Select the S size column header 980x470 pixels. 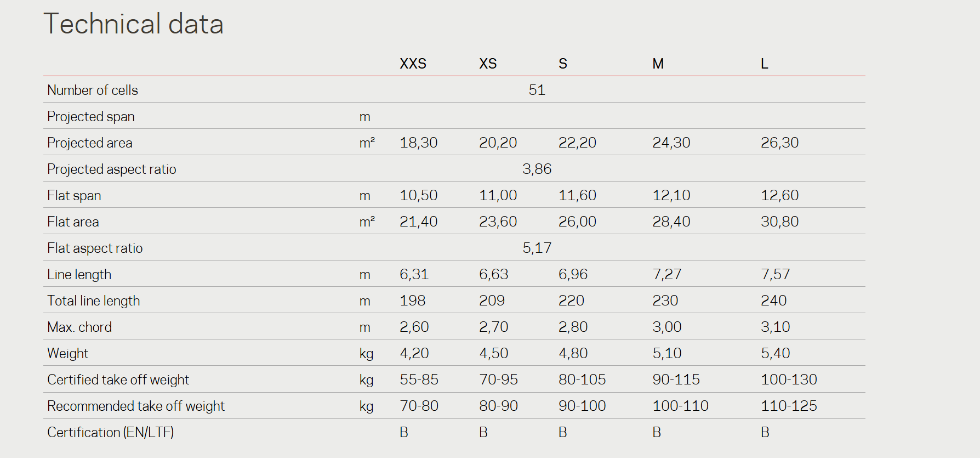(563, 64)
